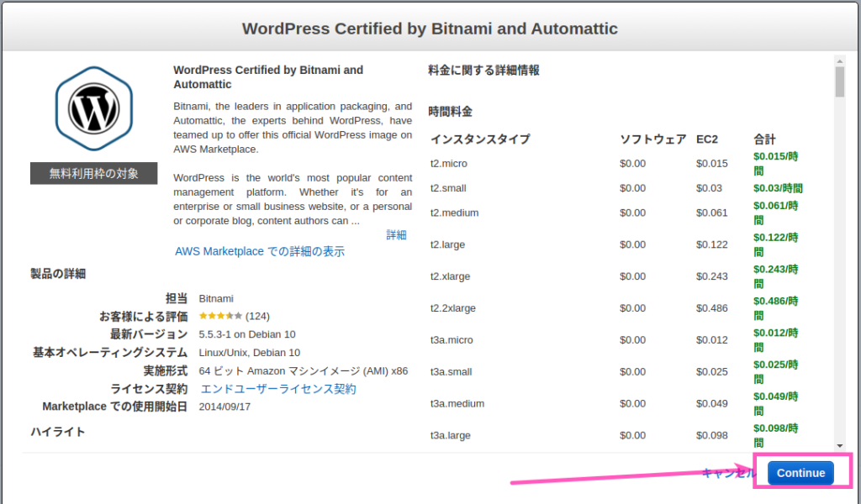The image size is (861, 504).
Task: Click the 64 ビット Amazon マシンイメージ value
Action: (x=303, y=370)
